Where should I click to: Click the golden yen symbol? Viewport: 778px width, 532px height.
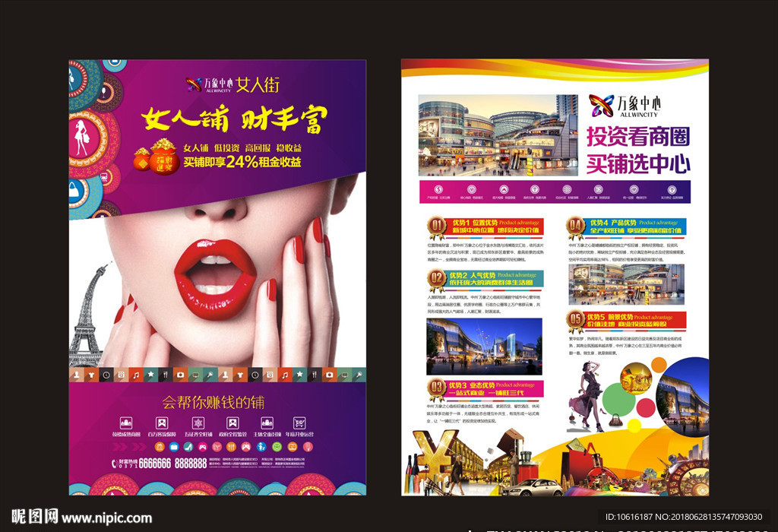435,454
